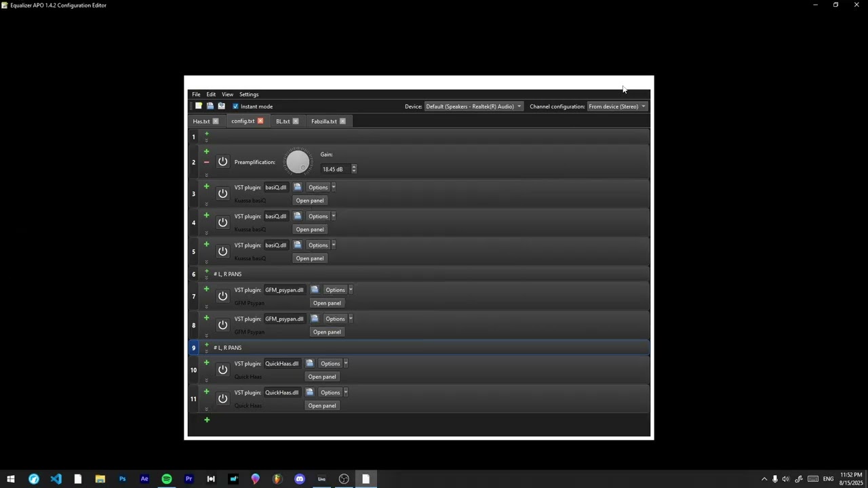Click green plus on row 5 basiQ
868x488 pixels.
(x=207, y=244)
